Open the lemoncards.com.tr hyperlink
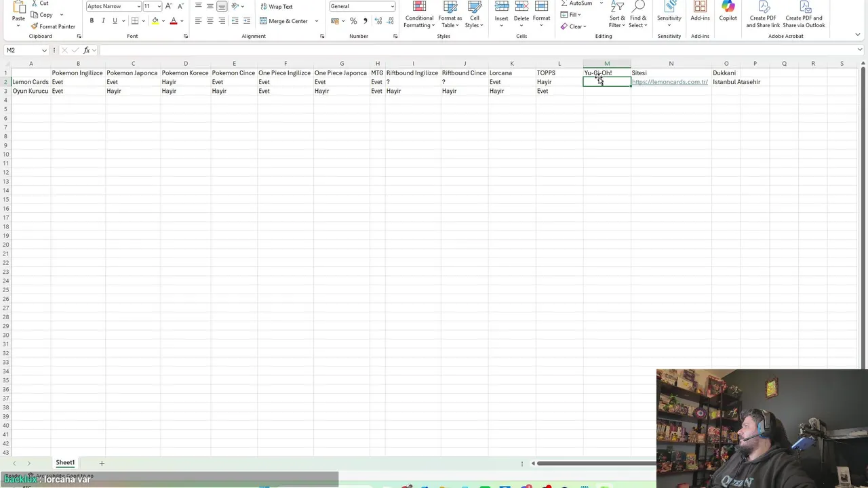 tap(669, 82)
